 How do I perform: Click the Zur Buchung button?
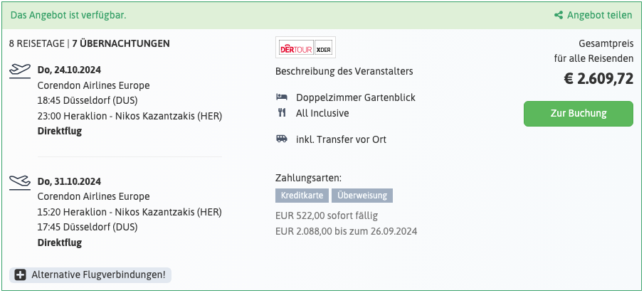579,114
